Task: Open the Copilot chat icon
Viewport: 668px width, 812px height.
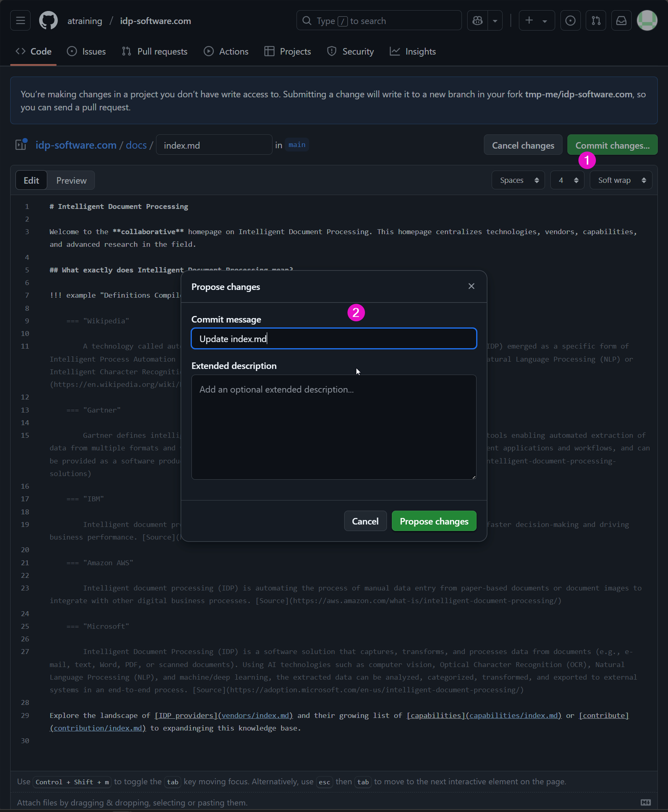Action: 477,20
